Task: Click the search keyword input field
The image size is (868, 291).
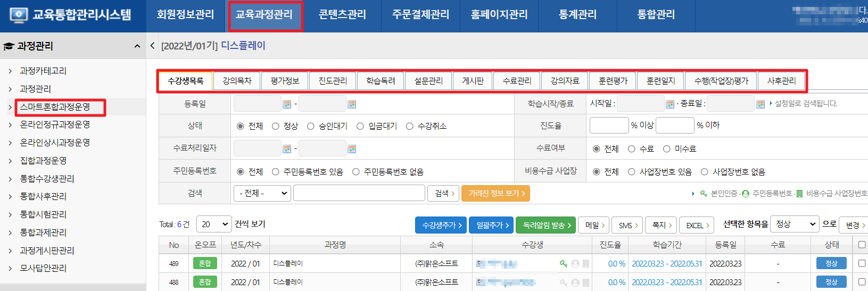Action: (359, 193)
